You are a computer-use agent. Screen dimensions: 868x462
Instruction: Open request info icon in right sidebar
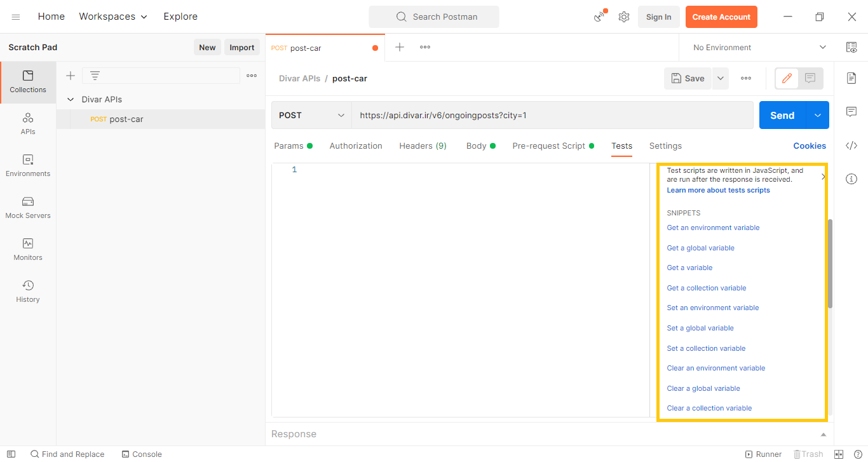[851, 179]
